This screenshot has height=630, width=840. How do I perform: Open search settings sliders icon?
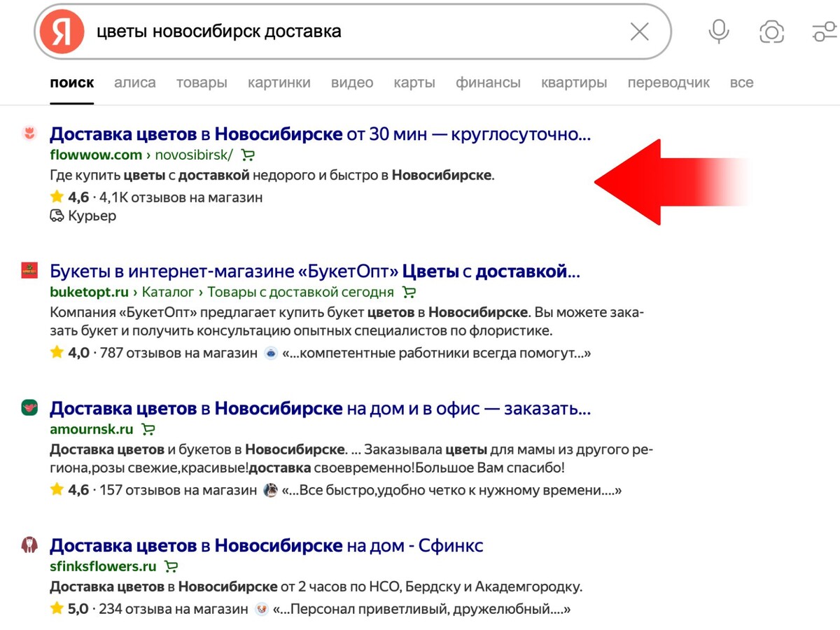click(x=826, y=31)
